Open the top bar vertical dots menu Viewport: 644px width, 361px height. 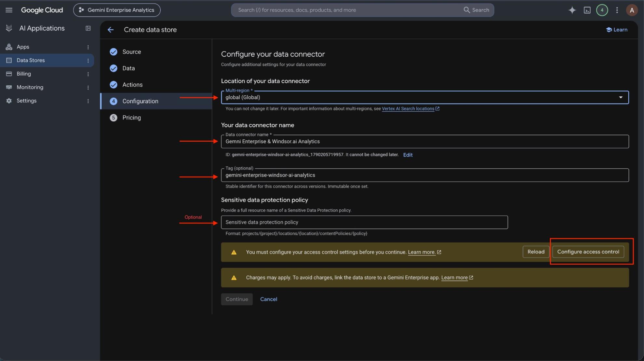(617, 10)
